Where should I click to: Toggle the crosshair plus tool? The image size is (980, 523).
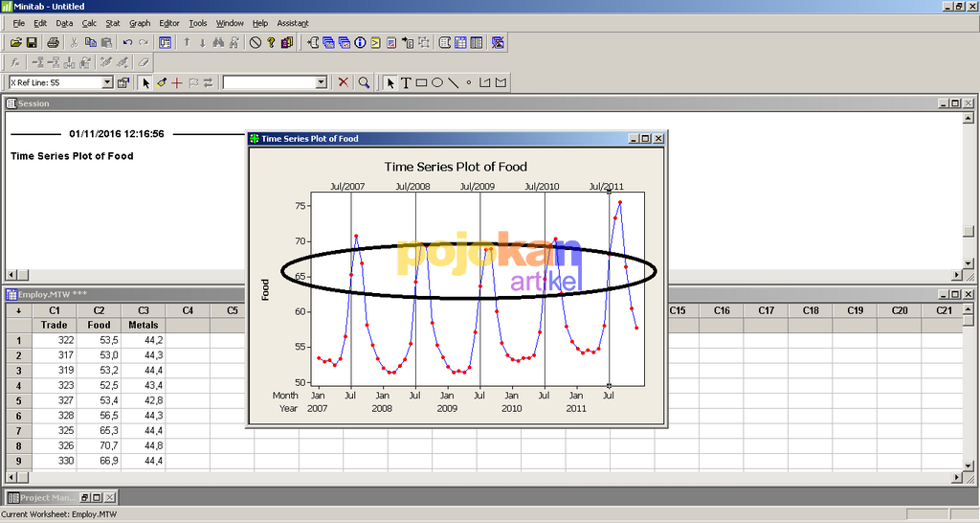(x=177, y=83)
